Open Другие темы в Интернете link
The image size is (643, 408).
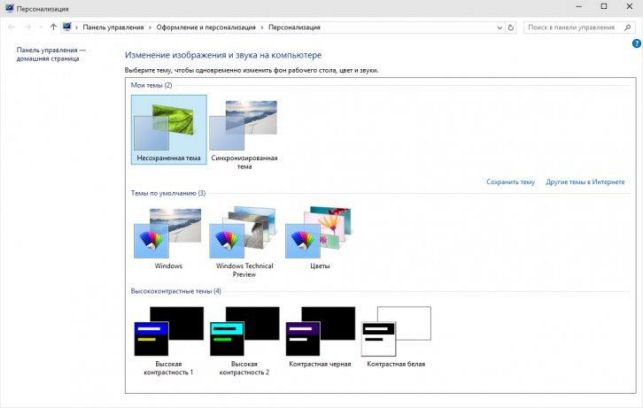tap(585, 182)
